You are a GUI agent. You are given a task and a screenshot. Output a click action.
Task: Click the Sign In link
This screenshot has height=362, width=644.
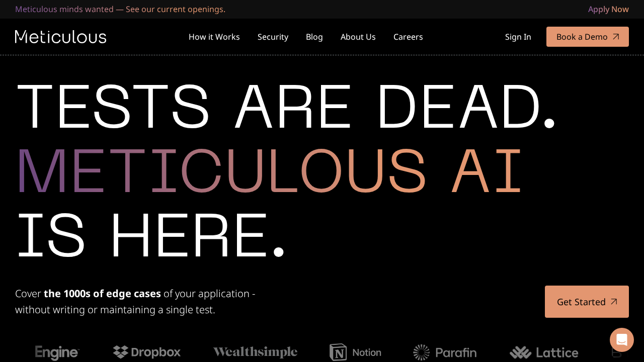click(518, 36)
